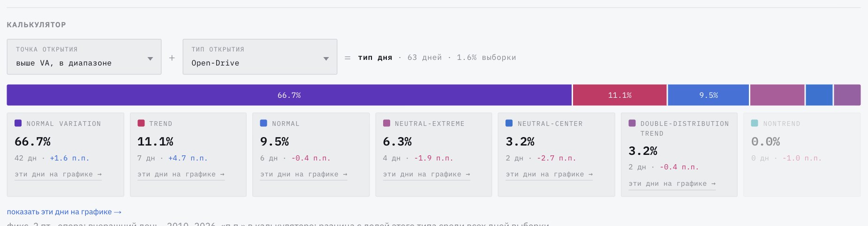Click the '63 дней' sample count text
The image size is (868, 226).
coord(424,57)
